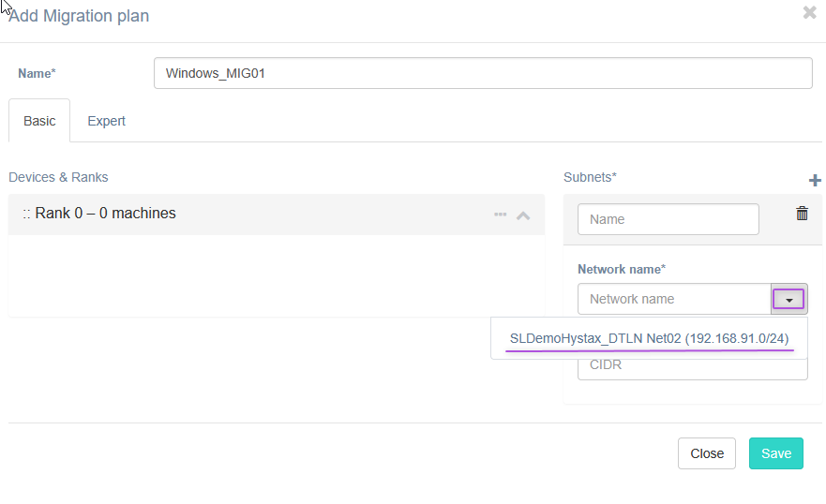The width and height of the screenshot is (826, 504).
Task: Click the CIDR input field
Action: coord(692,365)
